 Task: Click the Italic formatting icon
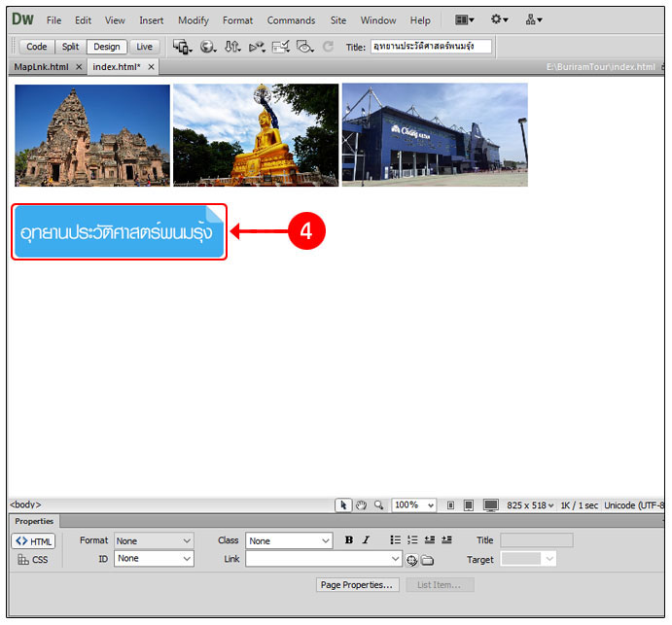click(366, 540)
